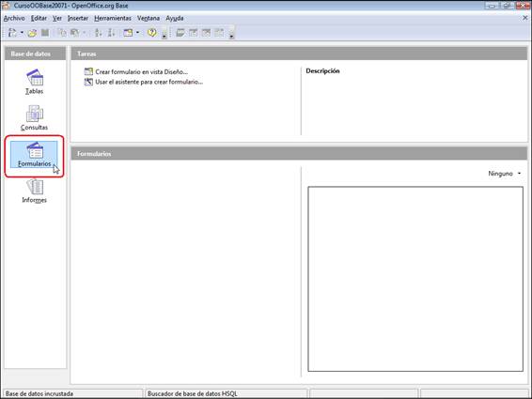Open the Ninguno preview dropdown
532x399 pixels.
click(505, 174)
